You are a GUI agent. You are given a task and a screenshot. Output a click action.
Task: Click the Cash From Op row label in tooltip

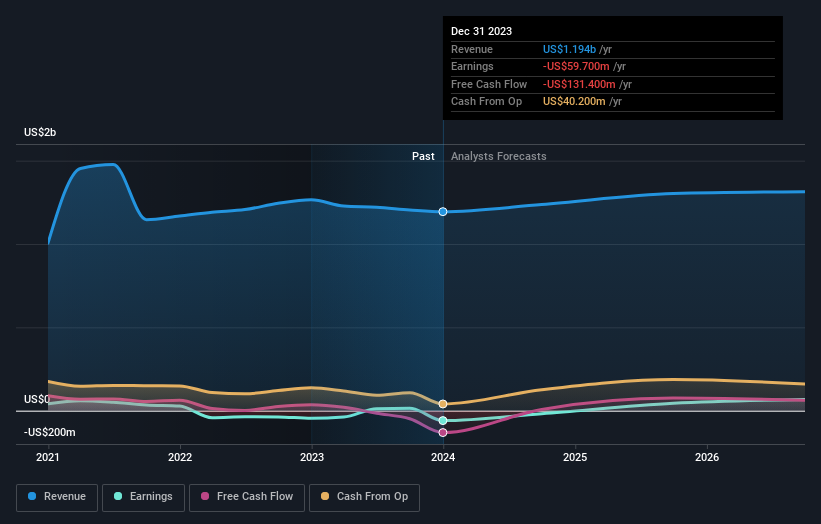[486, 102]
